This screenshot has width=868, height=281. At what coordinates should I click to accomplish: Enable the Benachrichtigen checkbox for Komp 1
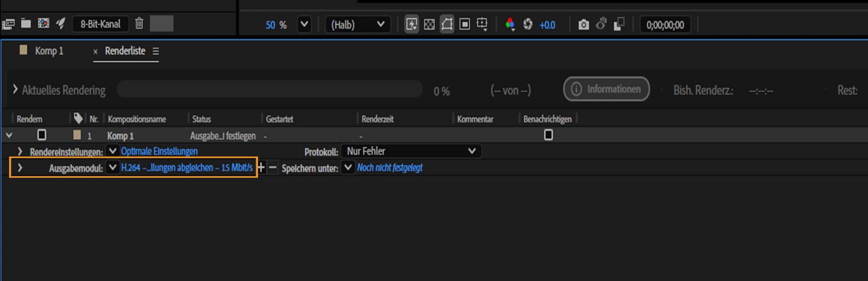pos(548,135)
